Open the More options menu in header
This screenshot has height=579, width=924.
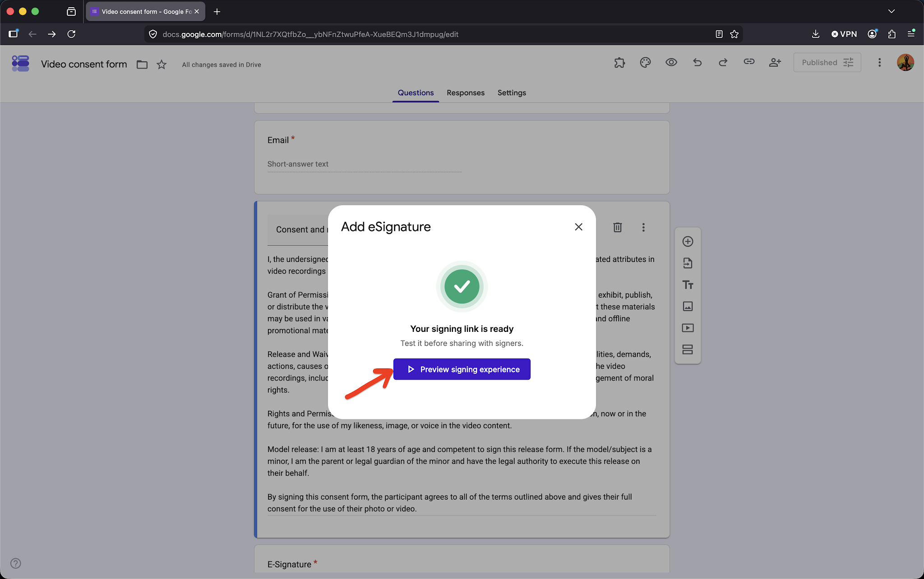879,62
